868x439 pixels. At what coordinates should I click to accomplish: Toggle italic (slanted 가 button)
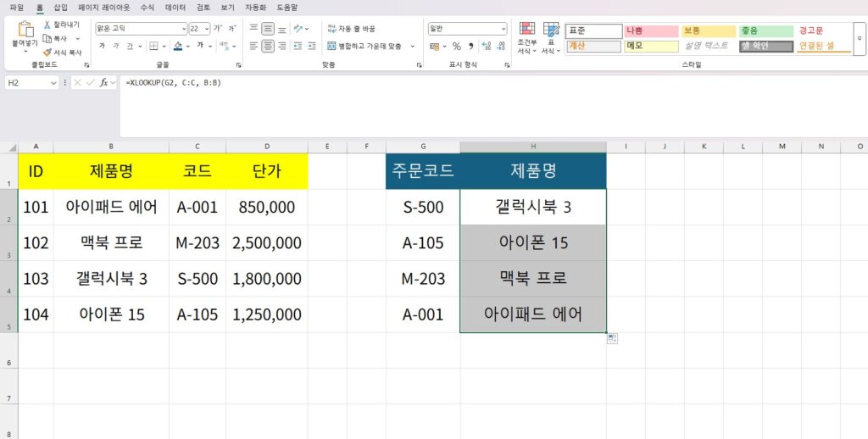pos(115,46)
